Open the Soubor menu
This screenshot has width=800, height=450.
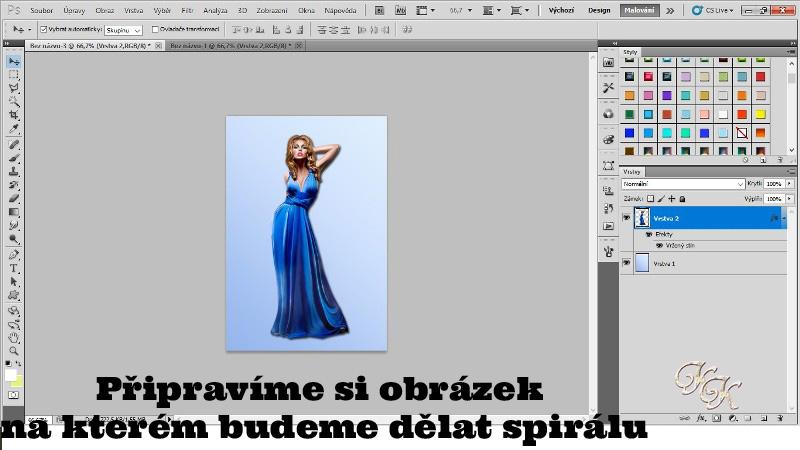(x=41, y=10)
